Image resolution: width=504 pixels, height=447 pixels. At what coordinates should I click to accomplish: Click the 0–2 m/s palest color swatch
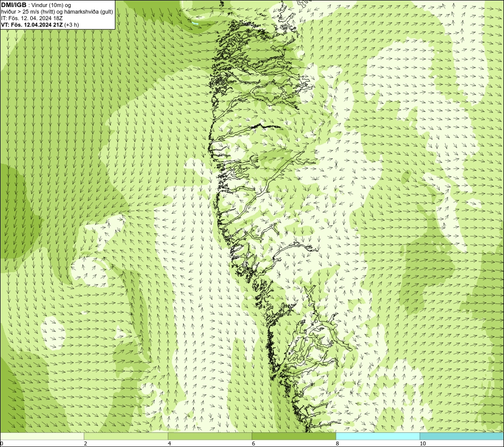coord(42,436)
